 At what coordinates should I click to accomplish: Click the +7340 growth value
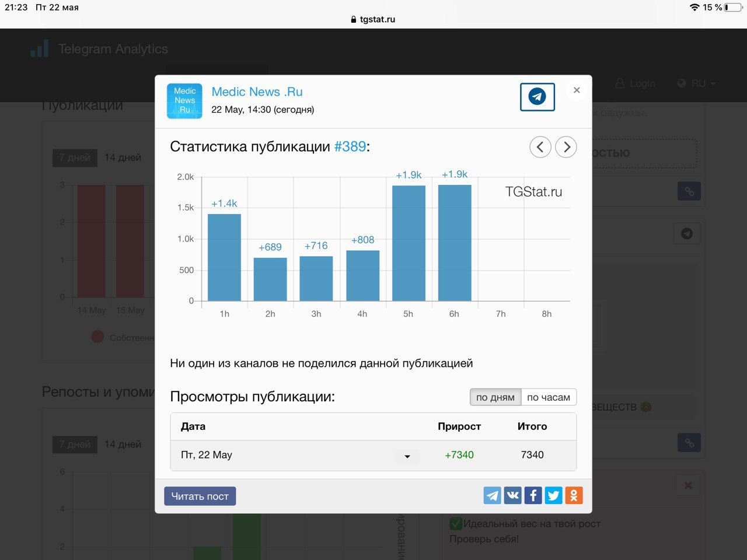click(x=459, y=455)
